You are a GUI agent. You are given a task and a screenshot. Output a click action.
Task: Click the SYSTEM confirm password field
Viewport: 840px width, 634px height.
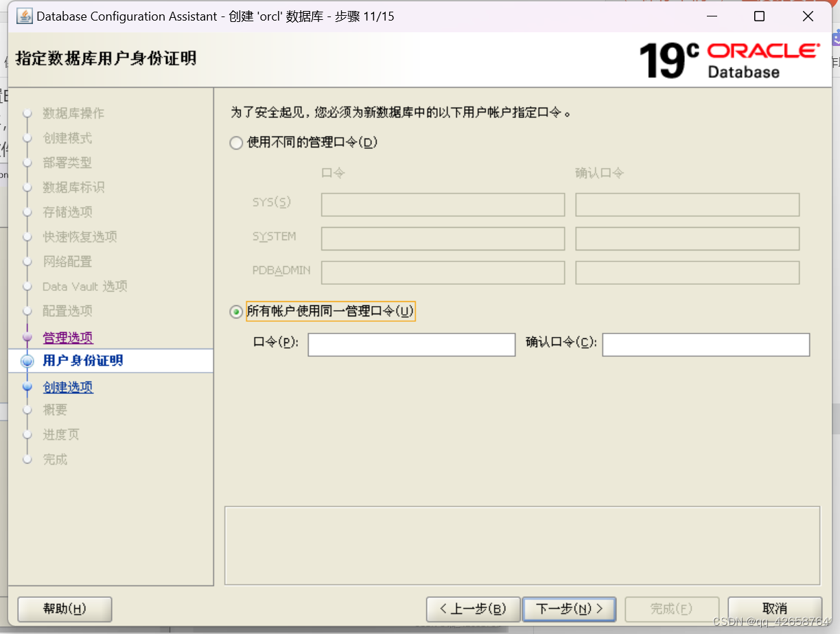687,238
